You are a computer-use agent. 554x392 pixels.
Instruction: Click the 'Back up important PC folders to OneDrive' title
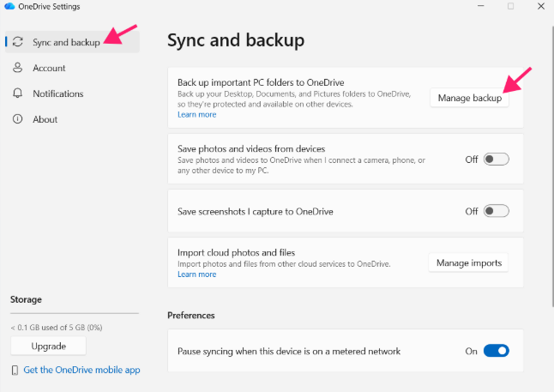tap(261, 82)
